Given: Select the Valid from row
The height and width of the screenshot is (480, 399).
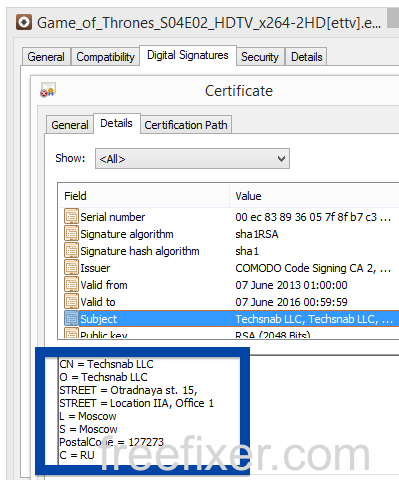Looking at the screenshot, I should 229,285.
